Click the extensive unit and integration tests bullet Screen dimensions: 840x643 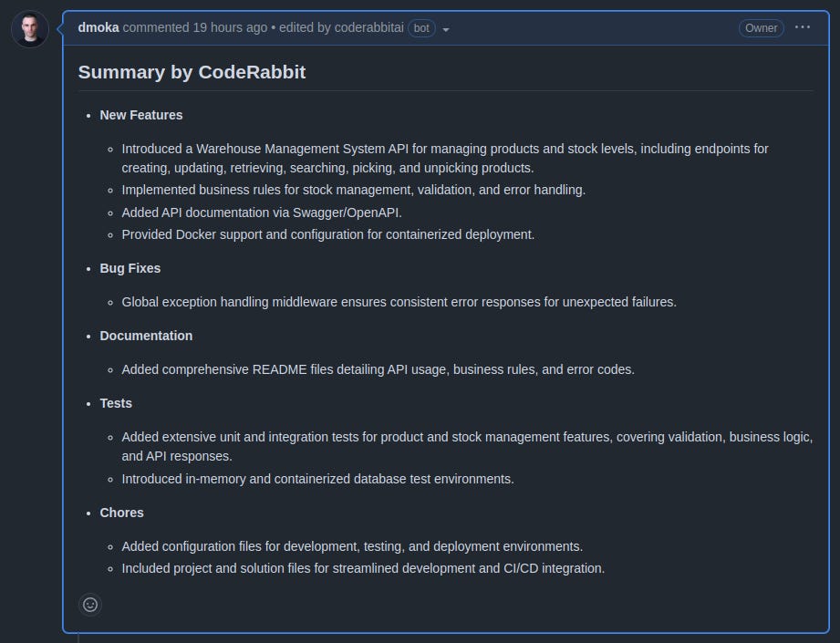tap(467, 446)
